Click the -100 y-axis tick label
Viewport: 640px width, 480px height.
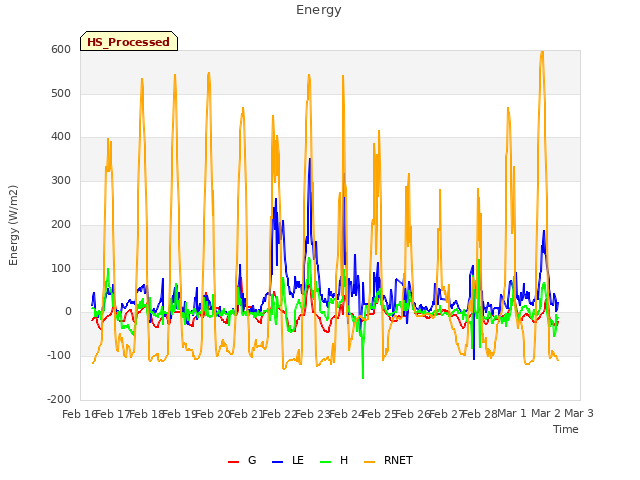pyautogui.click(x=59, y=356)
